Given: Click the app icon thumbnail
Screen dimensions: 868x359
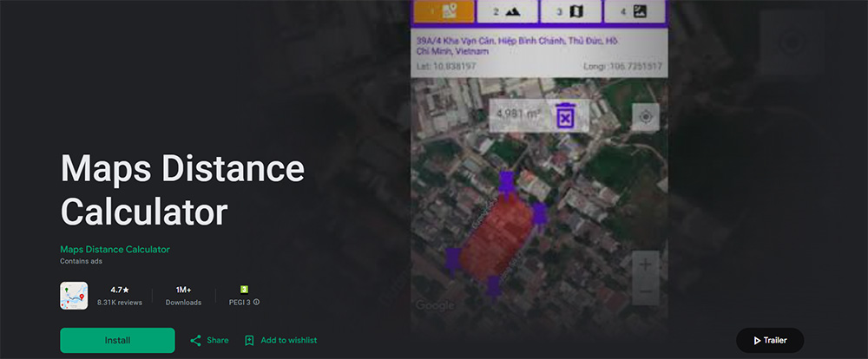Looking at the screenshot, I should pos(74,296).
